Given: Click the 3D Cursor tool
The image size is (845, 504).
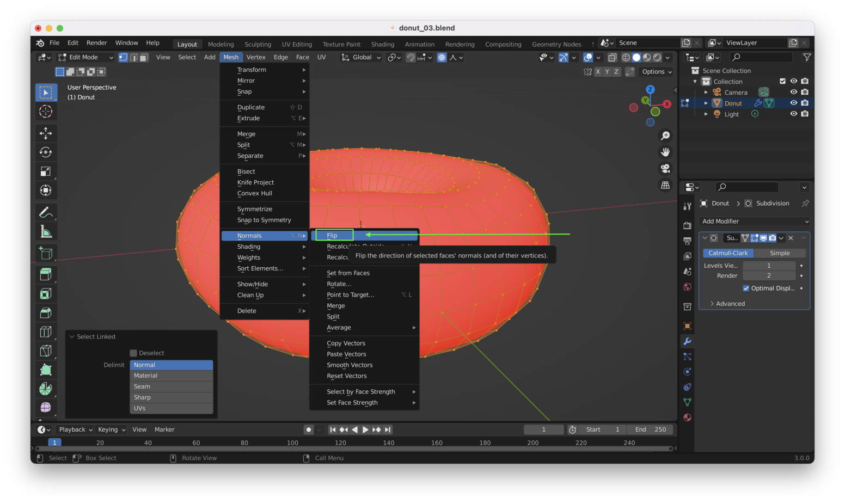Looking at the screenshot, I should [46, 112].
